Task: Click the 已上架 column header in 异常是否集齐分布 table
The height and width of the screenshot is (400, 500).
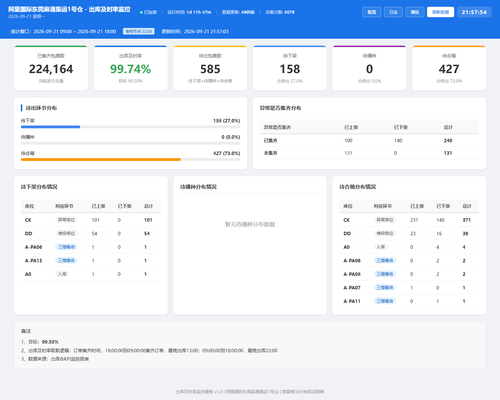Action: coord(351,127)
